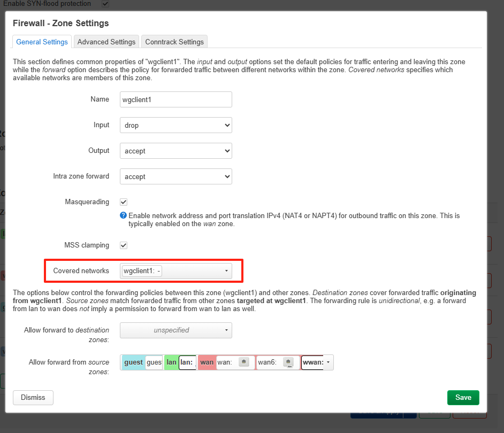Click the Save button
The height and width of the screenshot is (433, 504).
(463, 398)
